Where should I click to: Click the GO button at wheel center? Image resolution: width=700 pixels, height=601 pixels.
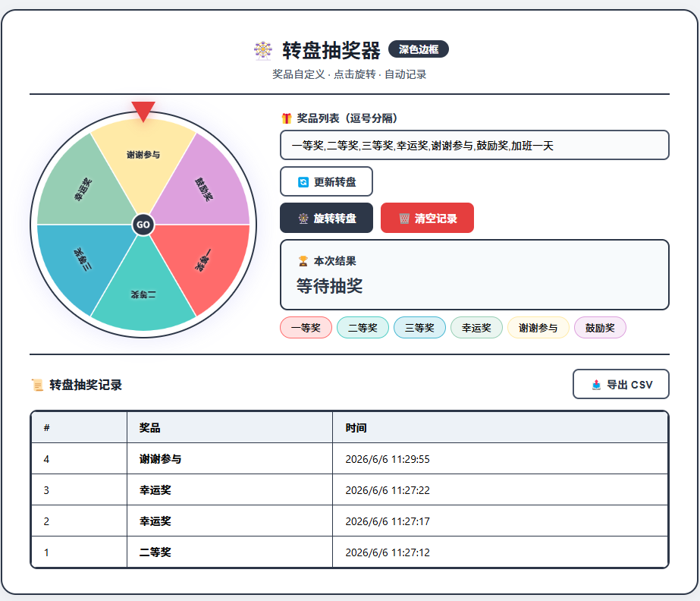143,225
